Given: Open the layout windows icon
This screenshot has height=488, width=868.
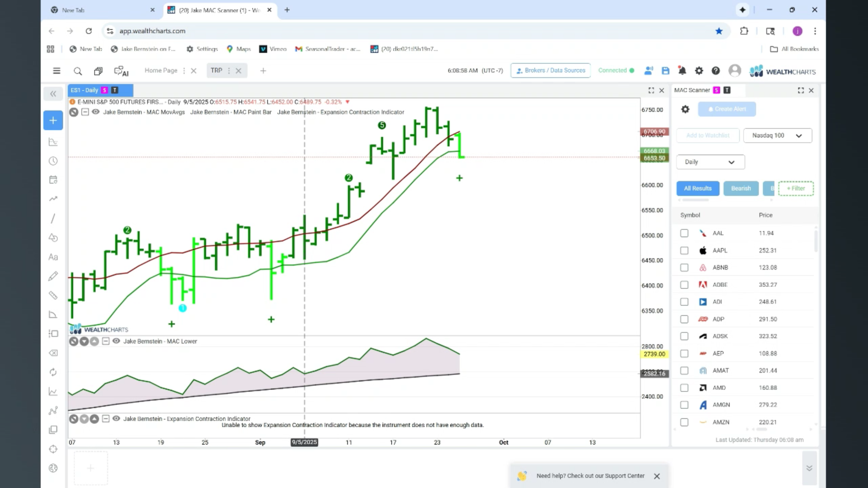Looking at the screenshot, I should coord(98,71).
